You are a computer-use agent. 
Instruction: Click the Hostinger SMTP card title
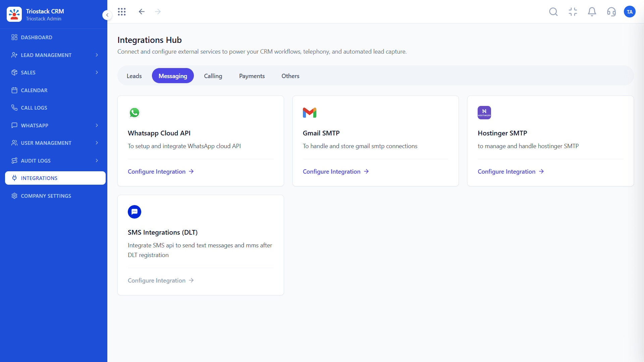502,133
